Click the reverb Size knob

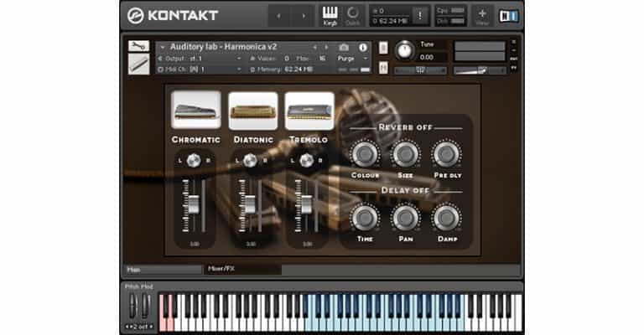(x=405, y=154)
